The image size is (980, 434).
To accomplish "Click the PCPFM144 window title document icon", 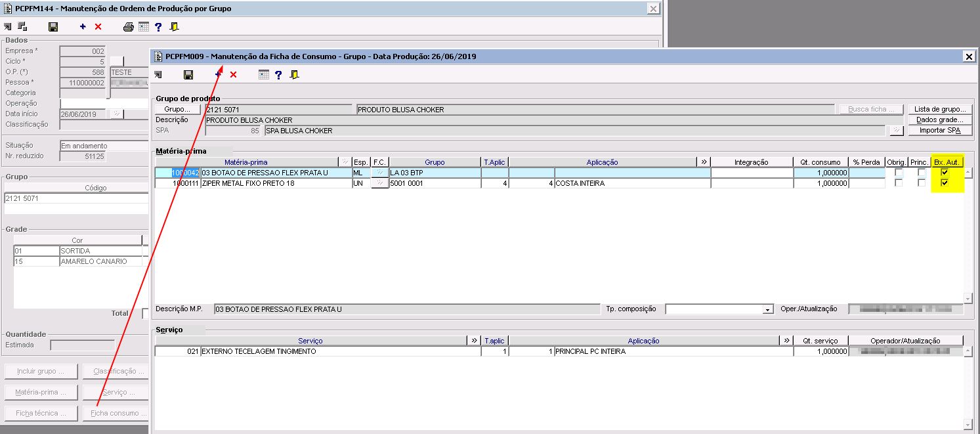I will (8, 9).
